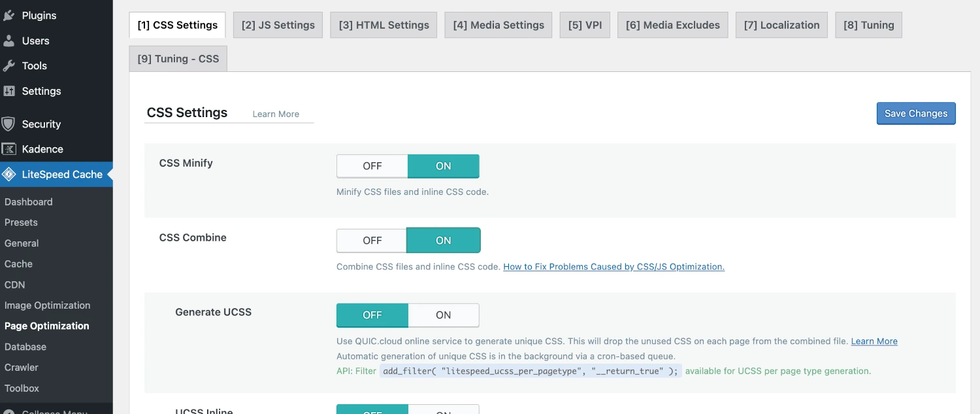Image resolution: width=980 pixels, height=414 pixels.
Task: Set CSS Combine to ON
Action: [444, 240]
